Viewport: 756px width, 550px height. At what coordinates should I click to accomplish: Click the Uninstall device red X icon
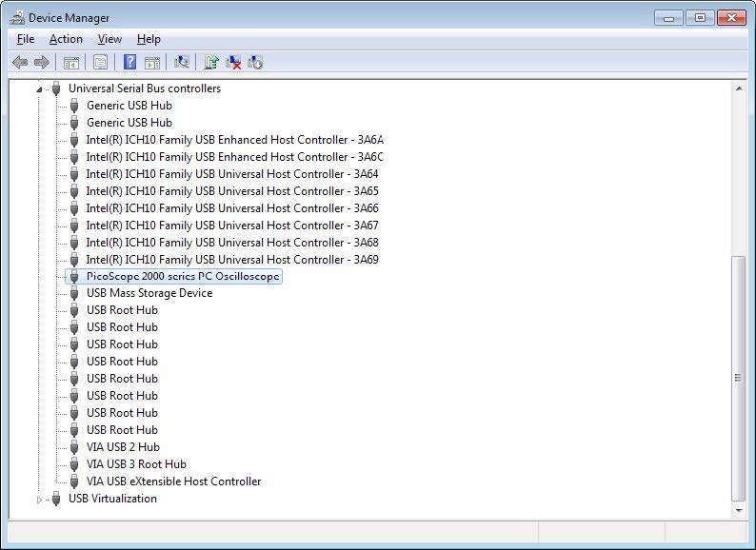tap(233, 63)
